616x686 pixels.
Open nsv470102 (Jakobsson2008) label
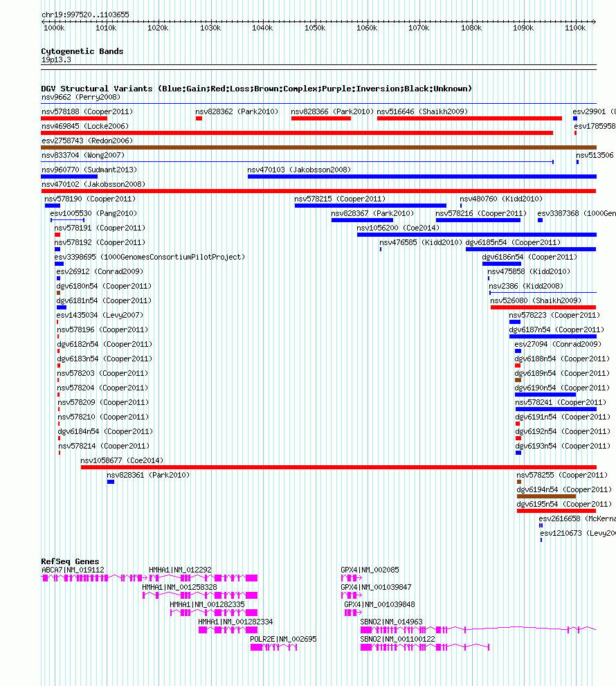click(x=93, y=184)
